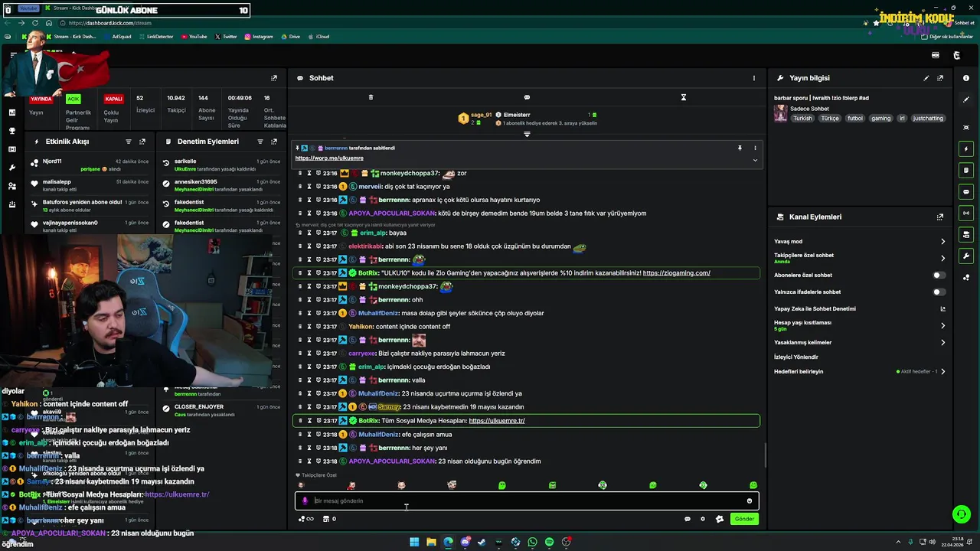Image resolution: width=980 pixels, height=551 pixels.
Task: Toggle channel actions widget in right sidebar
Action: 966,234
